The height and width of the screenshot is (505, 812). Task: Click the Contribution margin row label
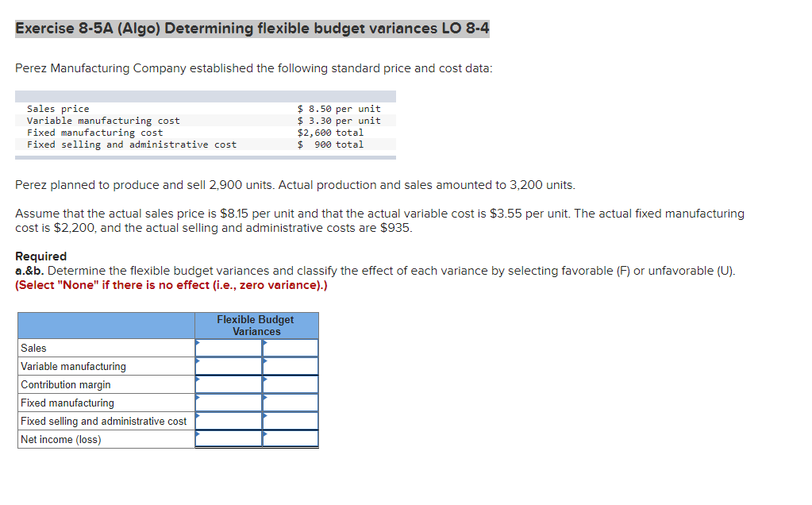[x=63, y=384]
